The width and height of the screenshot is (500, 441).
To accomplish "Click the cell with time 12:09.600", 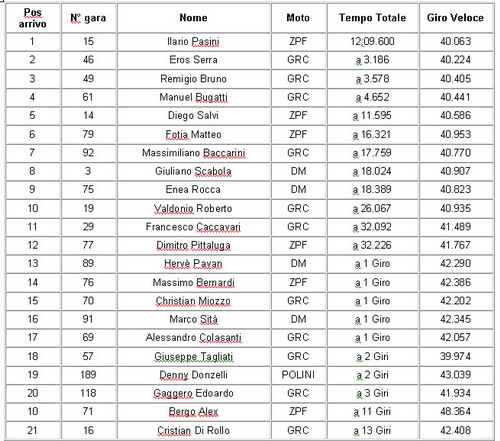I will tap(372, 42).
